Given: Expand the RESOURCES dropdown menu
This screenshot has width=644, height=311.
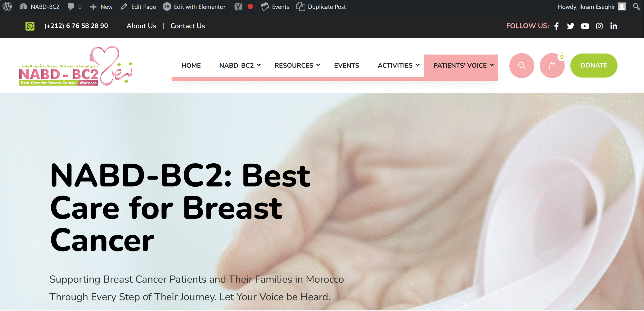Looking at the screenshot, I should (x=297, y=65).
